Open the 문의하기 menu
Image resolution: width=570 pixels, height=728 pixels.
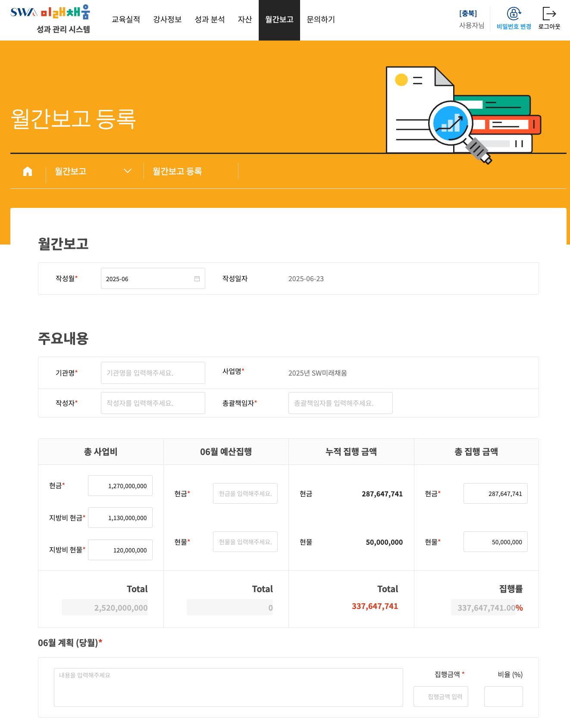click(321, 19)
